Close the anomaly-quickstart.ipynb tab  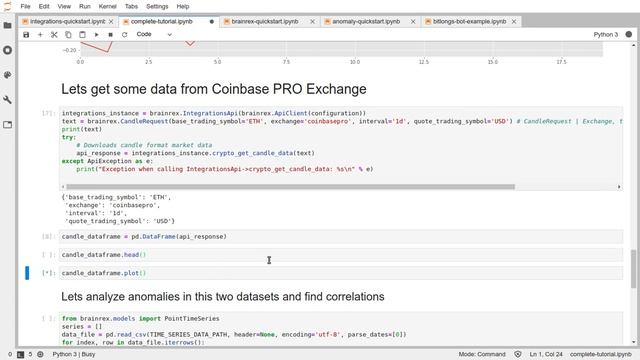(x=413, y=22)
